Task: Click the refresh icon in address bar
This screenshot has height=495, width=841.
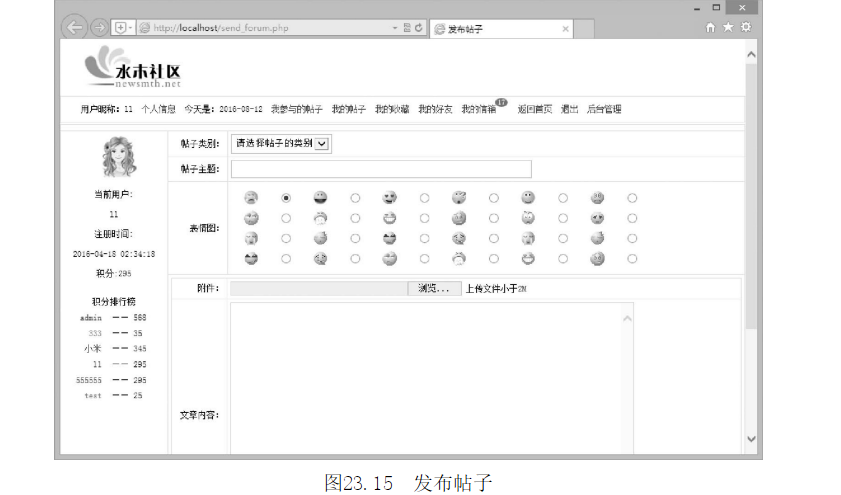Action: [419, 28]
